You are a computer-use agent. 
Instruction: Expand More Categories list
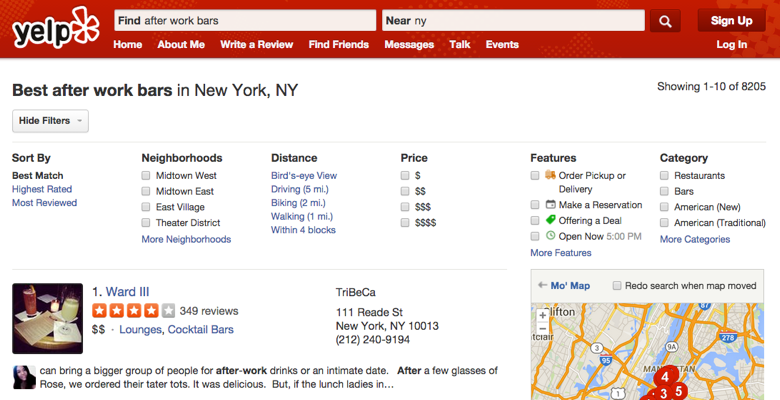(695, 239)
